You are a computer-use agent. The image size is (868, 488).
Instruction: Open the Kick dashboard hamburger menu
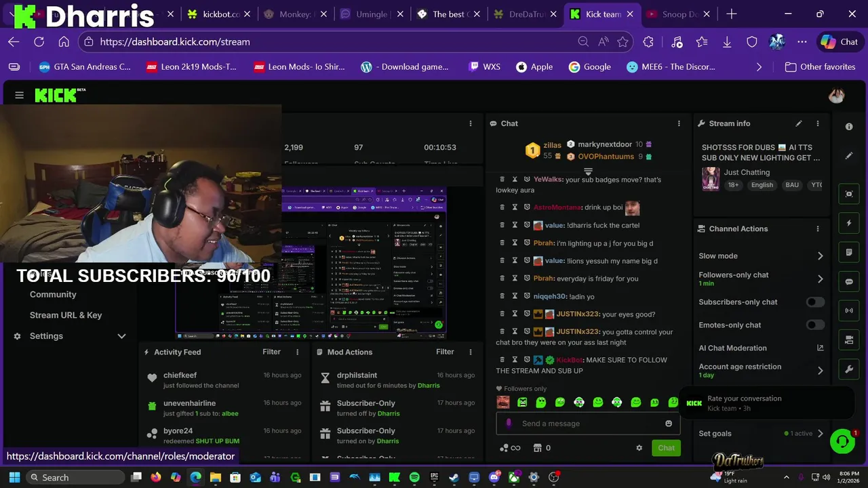pyautogui.click(x=19, y=96)
